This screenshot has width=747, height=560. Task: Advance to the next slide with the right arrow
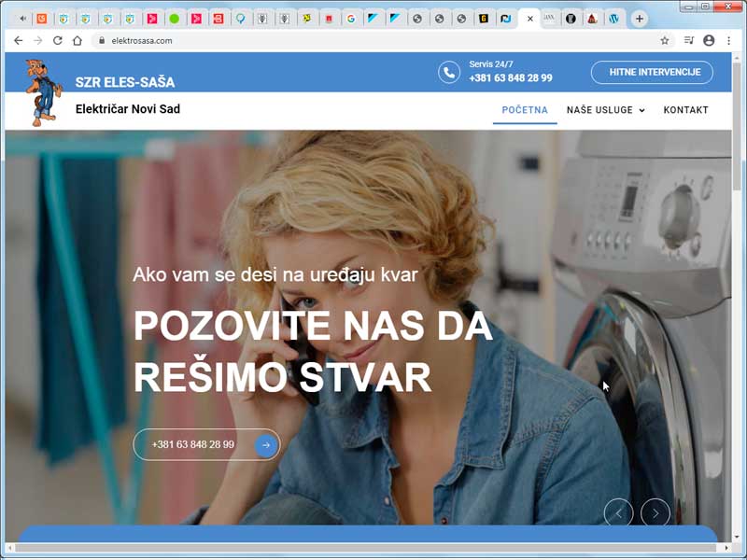click(x=655, y=512)
